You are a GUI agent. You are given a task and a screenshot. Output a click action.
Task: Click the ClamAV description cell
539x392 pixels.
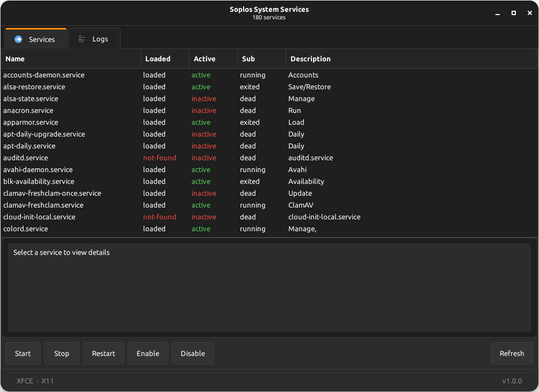point(301,205)
